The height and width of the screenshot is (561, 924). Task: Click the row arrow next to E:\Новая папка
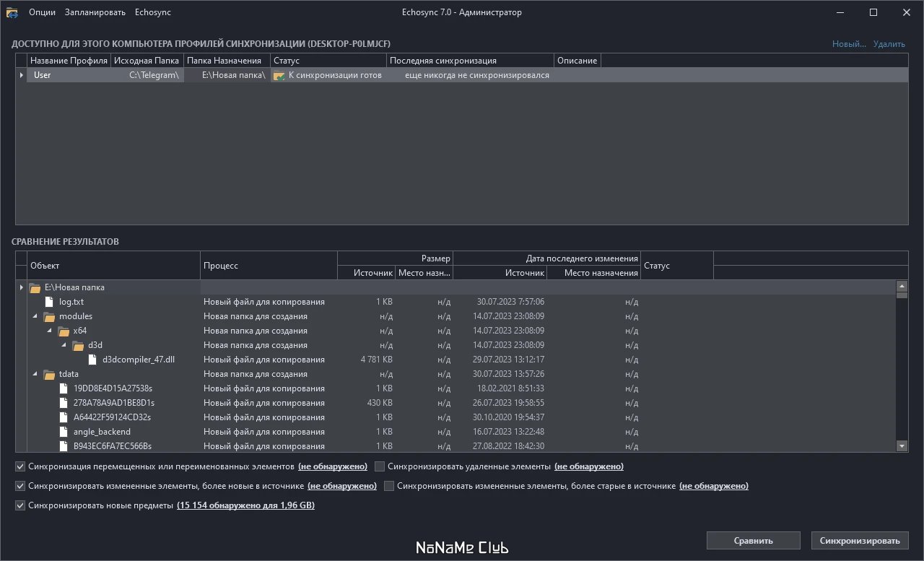click(22, 287)
